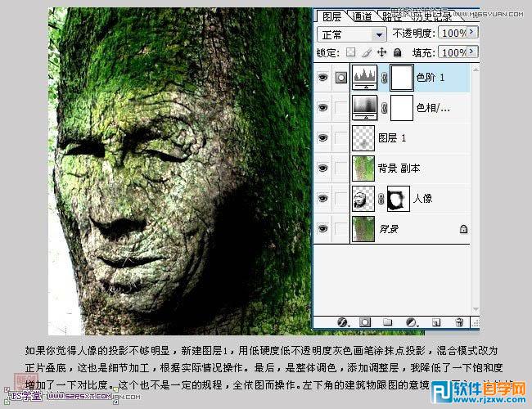Select white mask thumbnail of 色阶 1
Image resolution: width=532 pixels, height=409 pixels.
click(402, 78)
